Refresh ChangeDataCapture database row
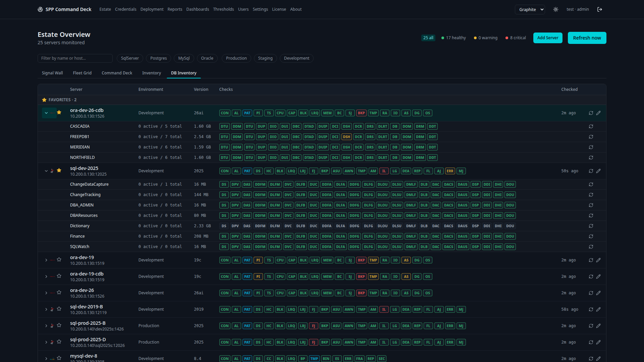Viewport: 644px width, 362px height. coord(591,184)
